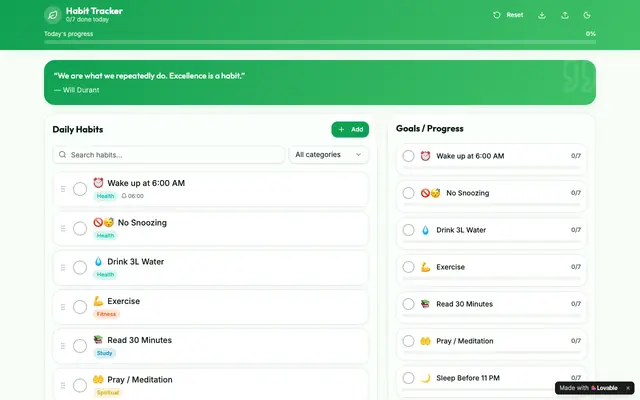Check off Drink 3L Water in Daily Habits
This screenshot has width=640, height=400.
click(x=80, y=268)
